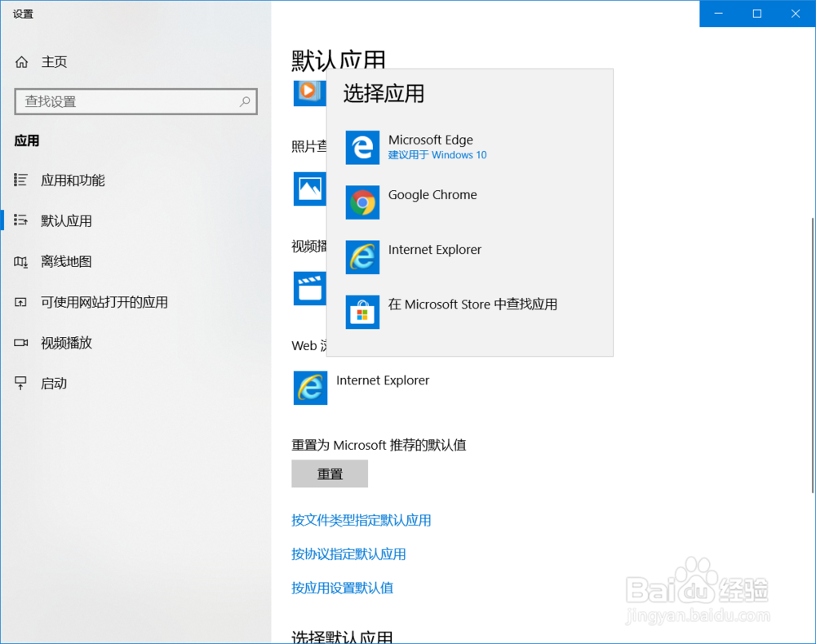This screenshot has height=644, width=816.
Task: Click 建议用于 Windows 10 text under Edge
Action: click(437, 154)
